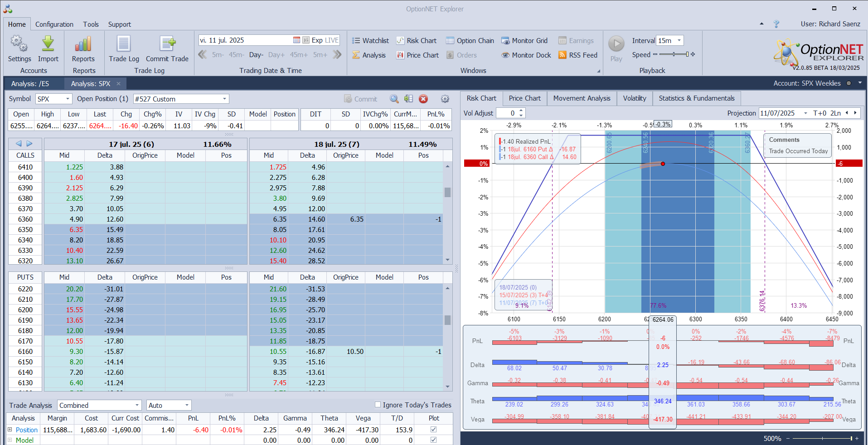Jump back with the double-left chevron
The image size is (868, 445).
pyautogui.click(x=203, y=55)
